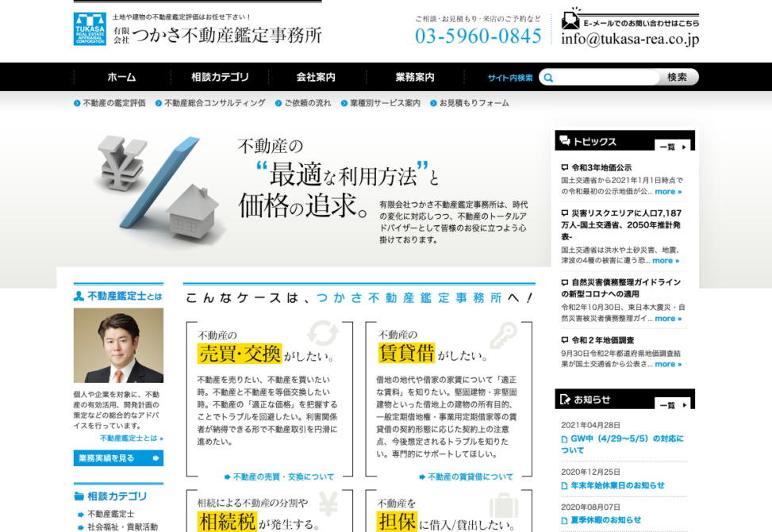The image size is (772, 532).
Task: Click the yen icon in 相続税 box
Action: click(328, 504)
